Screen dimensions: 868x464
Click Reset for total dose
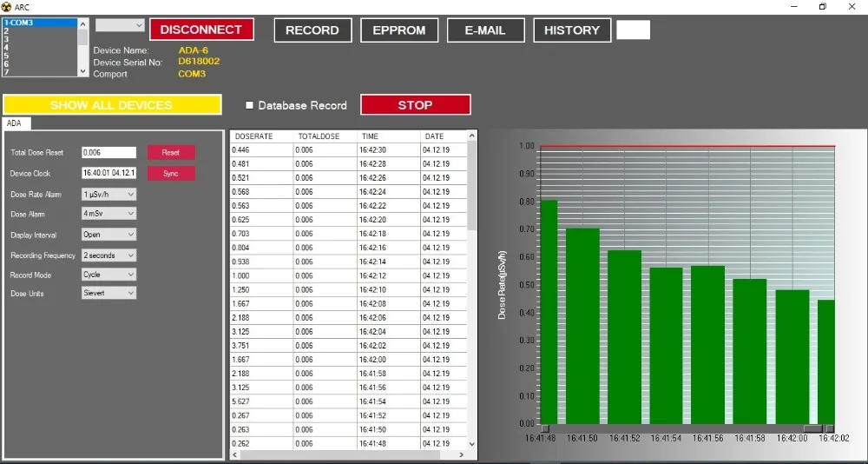pos(171,153)
